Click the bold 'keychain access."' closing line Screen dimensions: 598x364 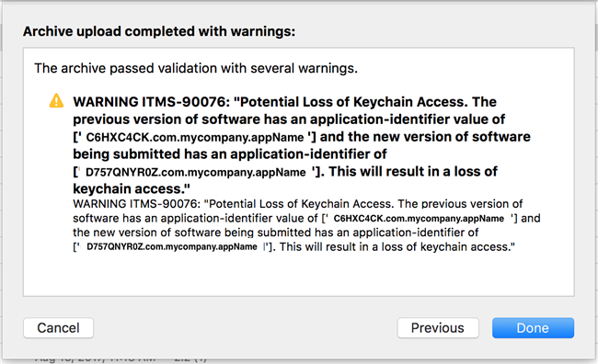[132, 189]
